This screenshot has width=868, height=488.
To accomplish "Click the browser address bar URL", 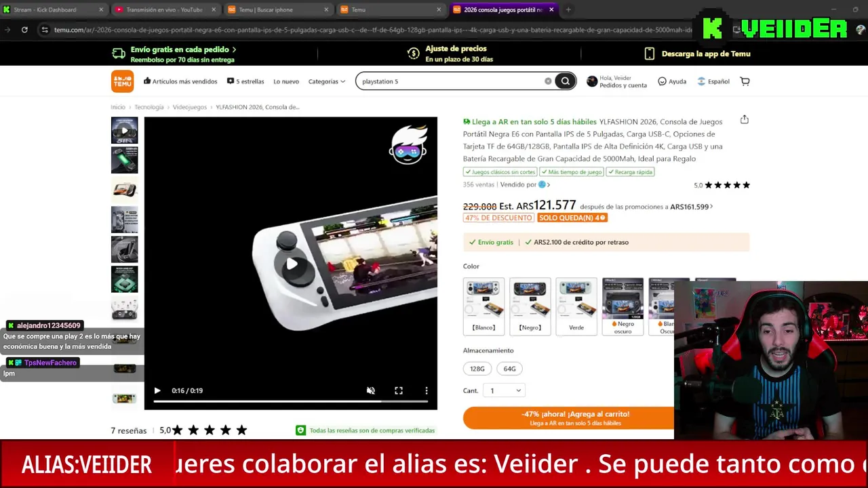I will pos(373,30).
